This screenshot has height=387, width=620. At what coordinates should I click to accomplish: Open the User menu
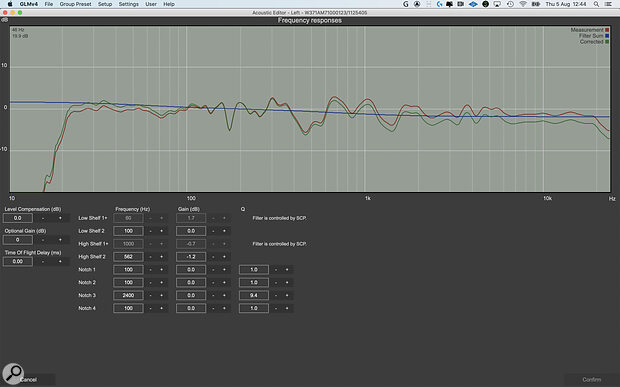point(151,4)
